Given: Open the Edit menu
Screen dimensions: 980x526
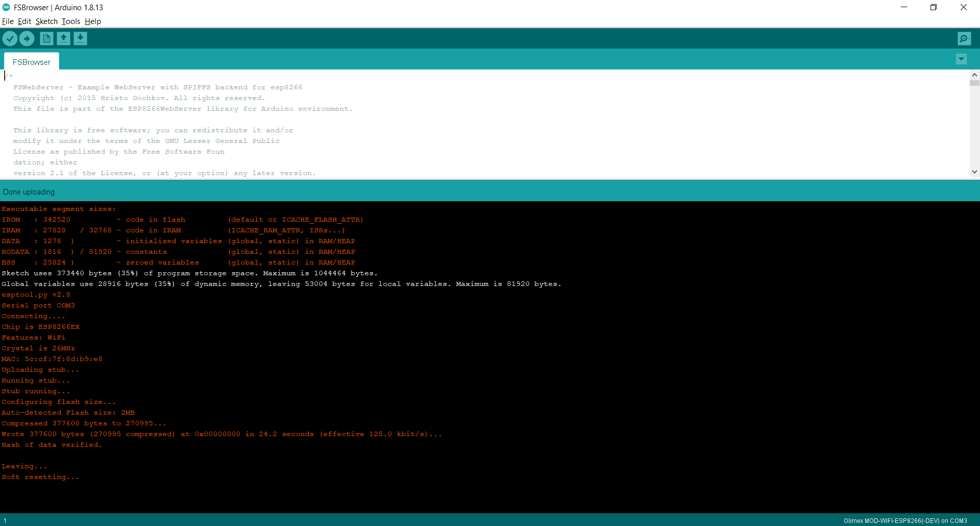Looking at the screenshot, I should click(24, 21).
